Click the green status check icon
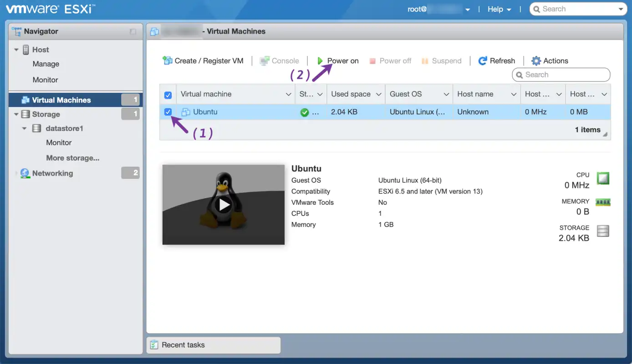The width and height of the screenshot is (632, 364). (305, 112)
